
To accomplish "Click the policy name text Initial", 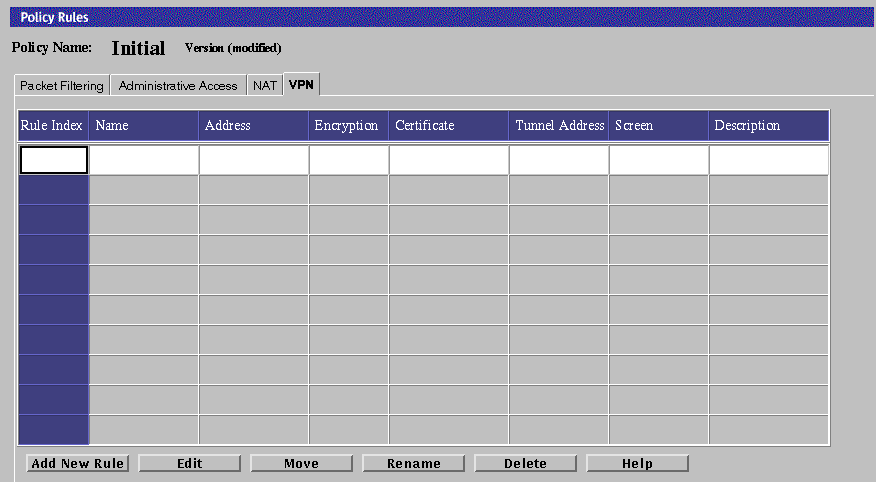I will 138,48.
